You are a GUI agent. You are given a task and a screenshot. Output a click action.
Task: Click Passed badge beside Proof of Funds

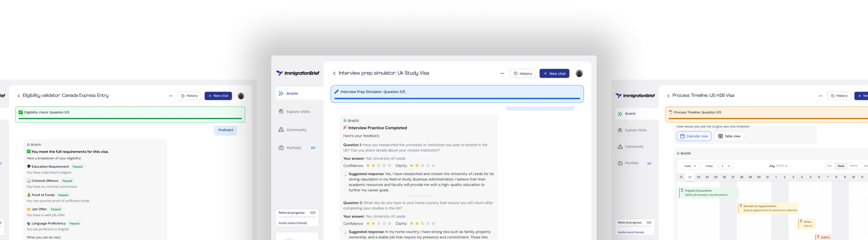coord(63,195)
